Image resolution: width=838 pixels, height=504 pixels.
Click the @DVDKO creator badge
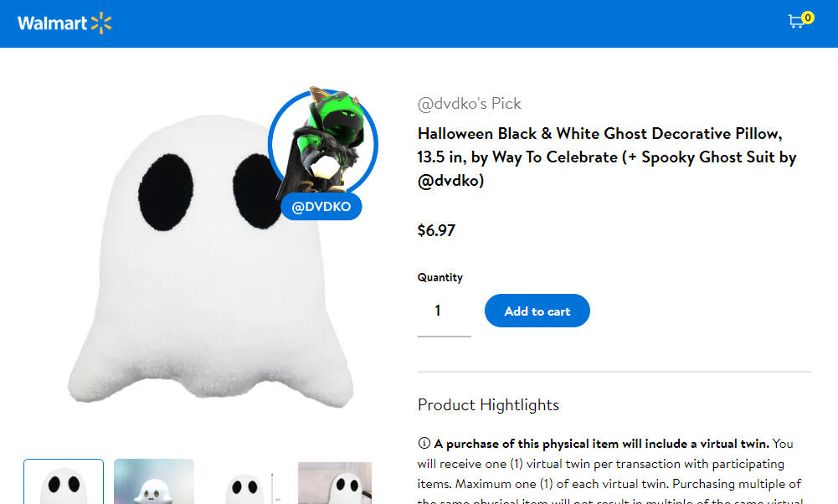[x=321, y=207]
